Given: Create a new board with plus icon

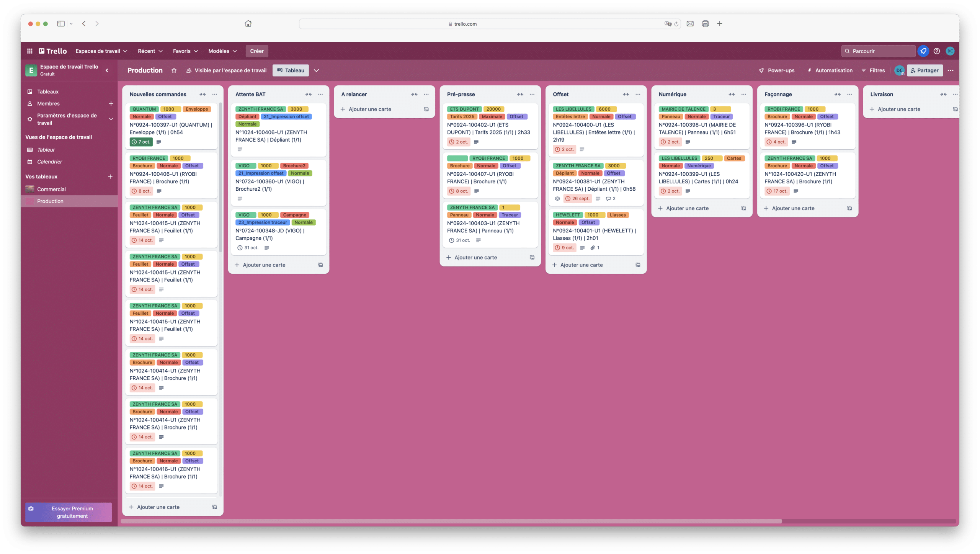Looking at the screenshot, I should 110,176.
